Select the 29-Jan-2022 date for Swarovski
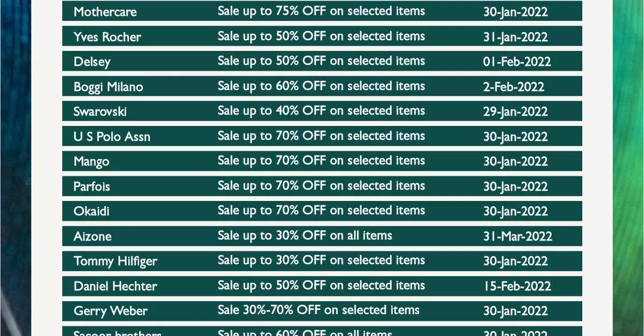The width and height of the screenshot is (644, 336). 515,111
